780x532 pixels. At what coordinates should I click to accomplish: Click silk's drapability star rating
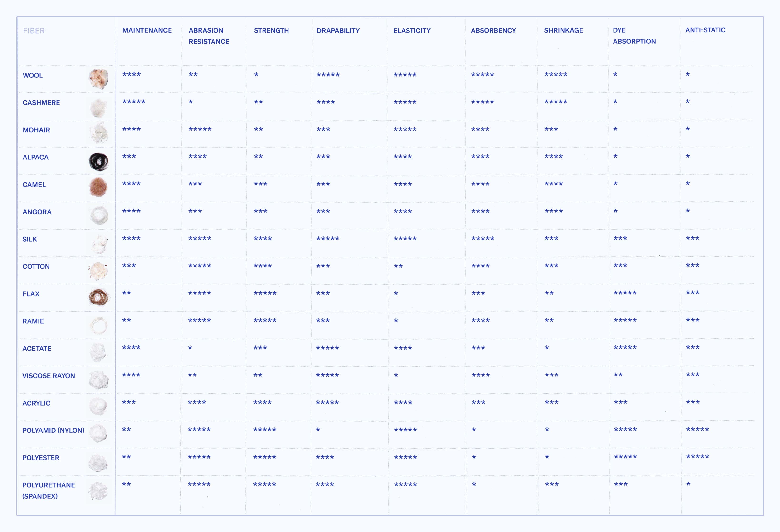(328, 239)
